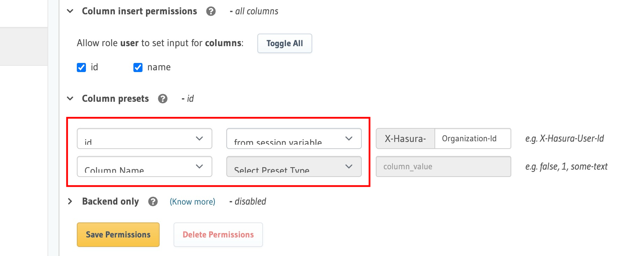The height and width of the screenshot is (256, 644).
Task: Click the column_value input field
Action: [443, 166]
